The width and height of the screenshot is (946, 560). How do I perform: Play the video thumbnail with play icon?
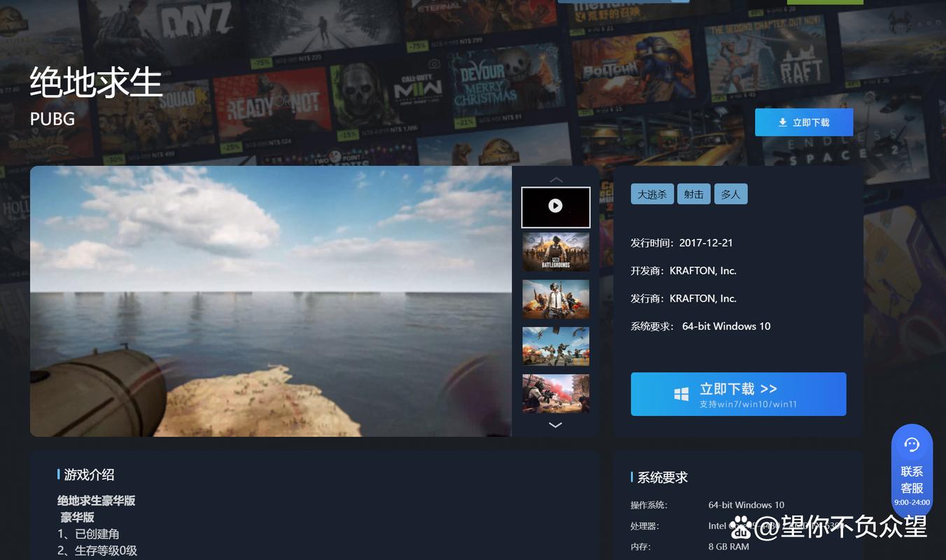point(555,206)
